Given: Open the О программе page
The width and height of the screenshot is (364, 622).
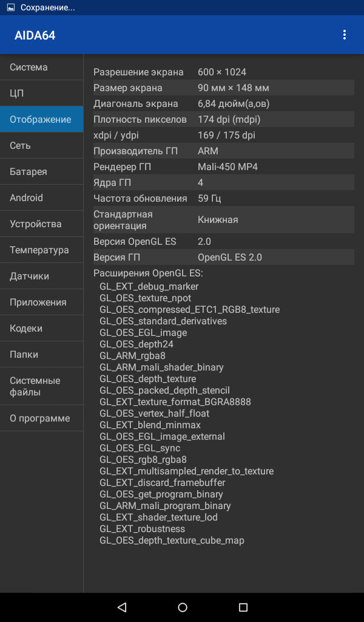Looking at the screenshot, I should 42,418.
